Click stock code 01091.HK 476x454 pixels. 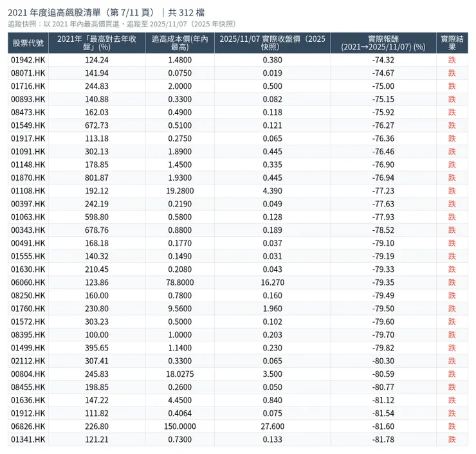28,151
